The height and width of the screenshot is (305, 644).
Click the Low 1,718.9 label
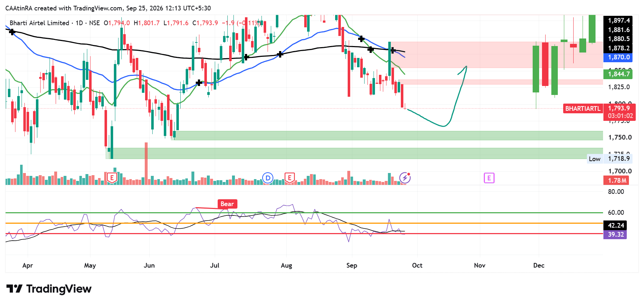point(610,159)
